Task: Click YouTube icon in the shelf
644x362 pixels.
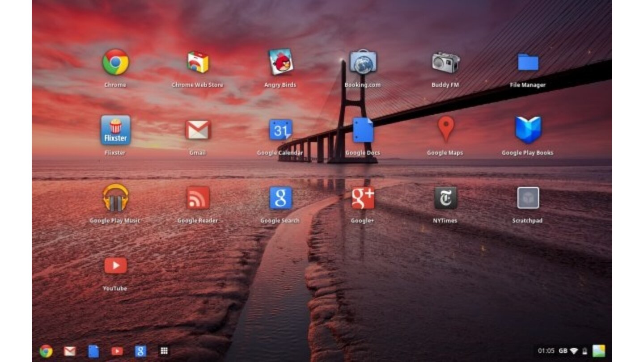Action: 117,351
